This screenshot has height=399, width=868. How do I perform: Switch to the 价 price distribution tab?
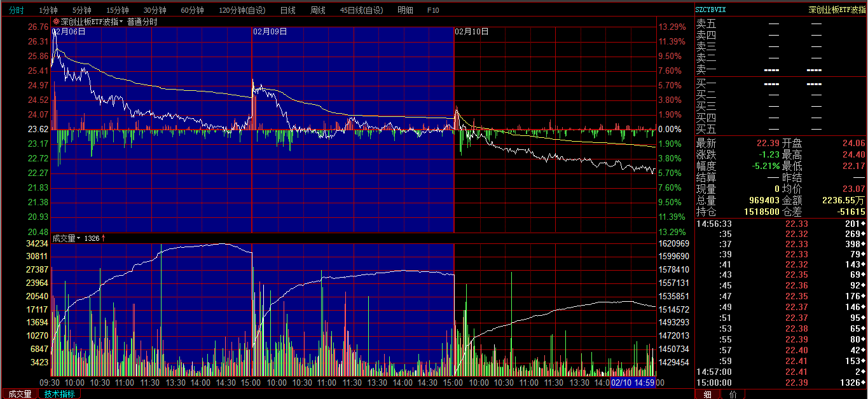[732, 394]
